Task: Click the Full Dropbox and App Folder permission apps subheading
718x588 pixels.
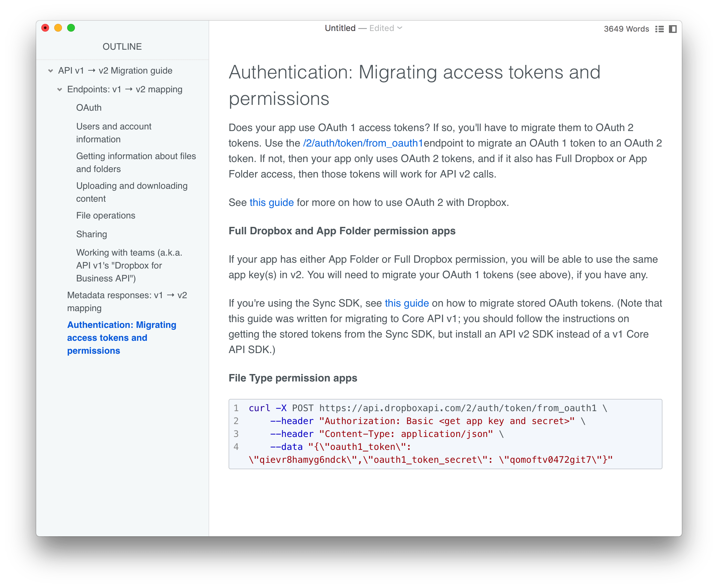Action: 342,231
